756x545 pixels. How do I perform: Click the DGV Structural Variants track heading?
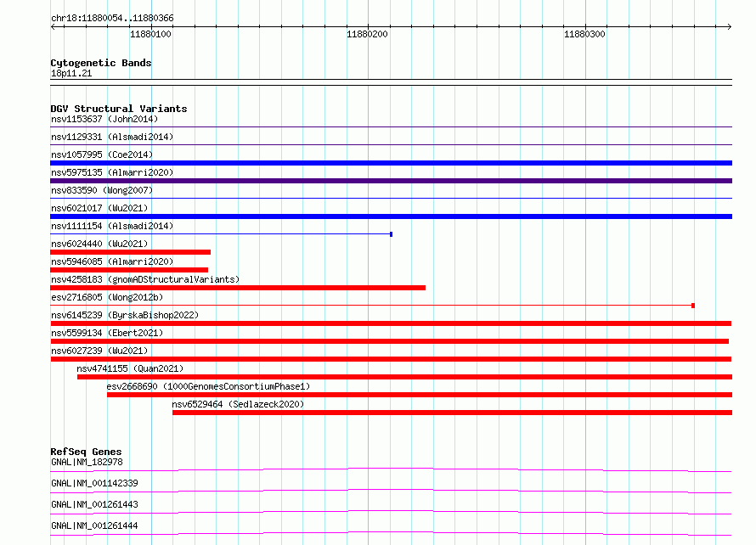[x=119, y=109]
